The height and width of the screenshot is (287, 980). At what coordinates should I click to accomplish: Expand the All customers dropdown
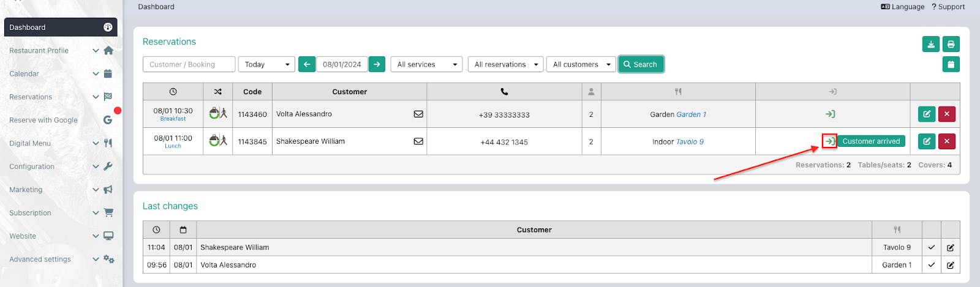(581, 64)
